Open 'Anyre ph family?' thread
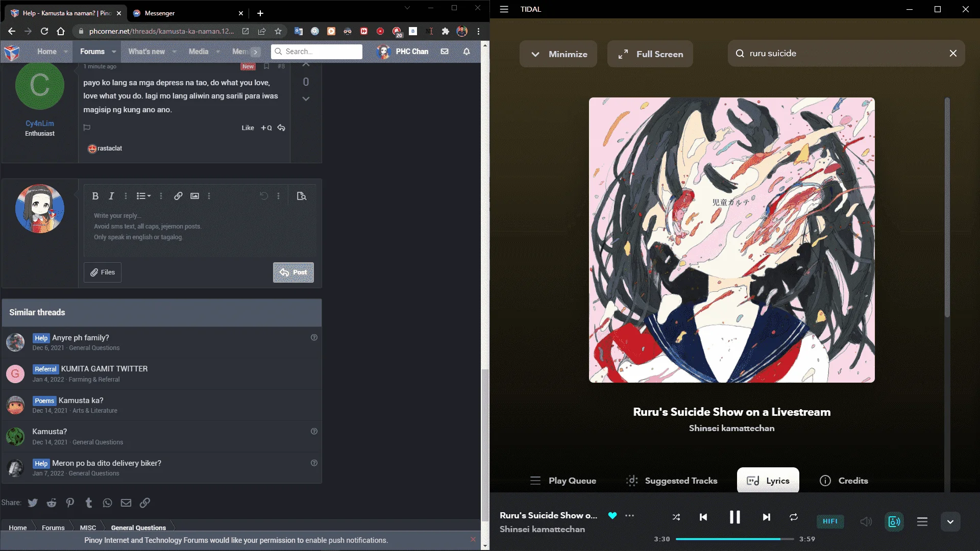This screenshot has height=551, width=980. point(81,338)
